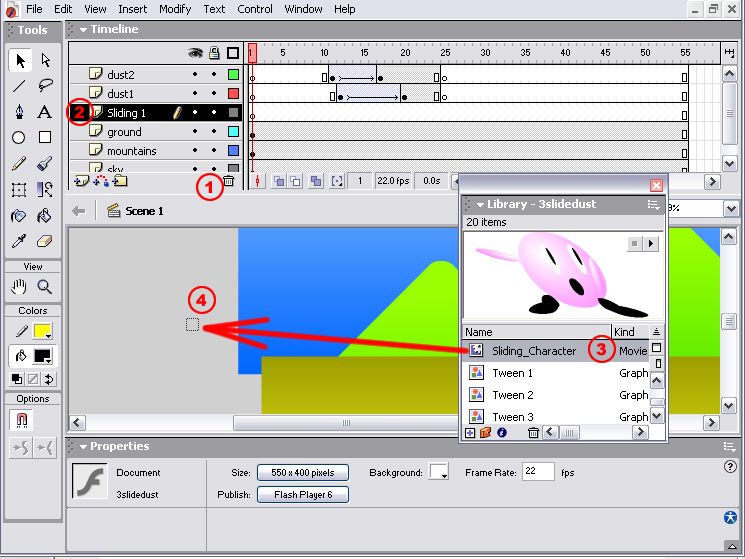Open the Control menu
Viewport: 745px width, 559px height.
[x=255, y=9]
